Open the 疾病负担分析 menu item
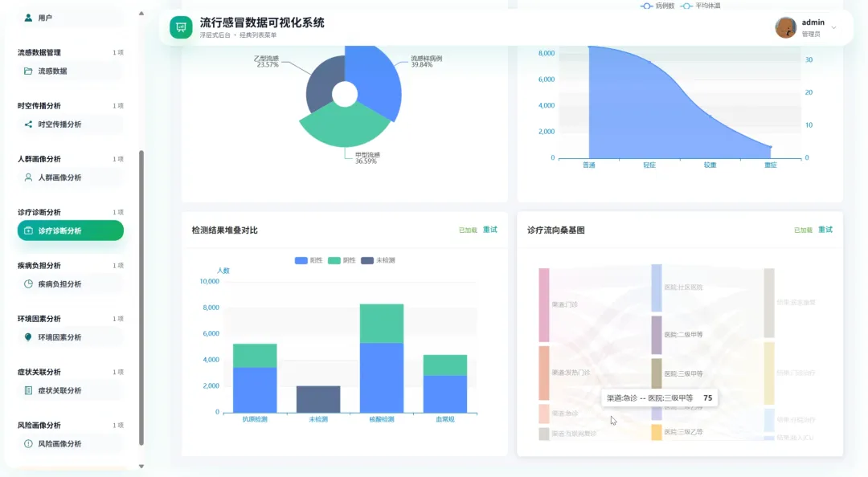The width and height of the screenshot is (868, 477). click(70, 284)
